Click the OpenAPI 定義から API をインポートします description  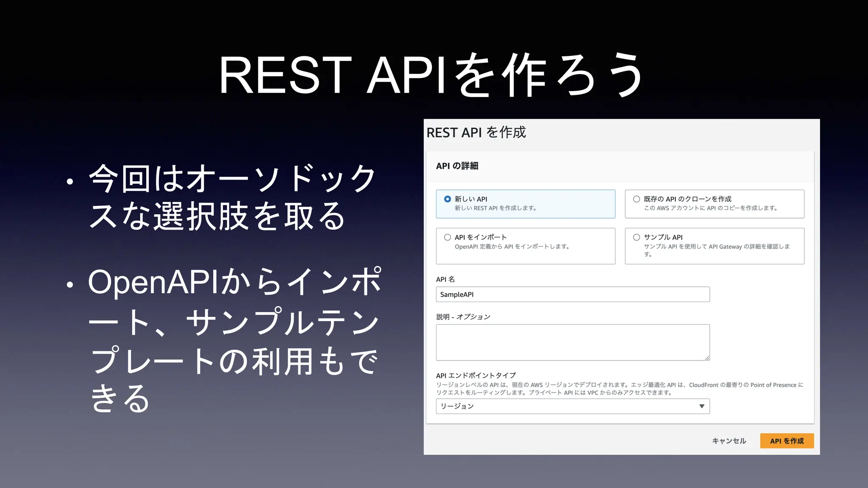(512, 247)
